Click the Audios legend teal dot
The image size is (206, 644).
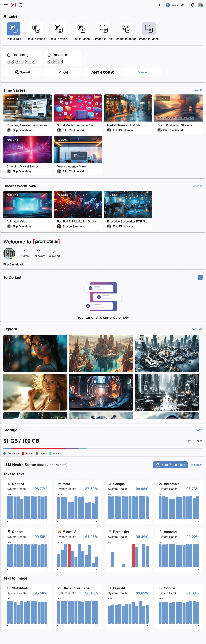[x=50, y=454]
